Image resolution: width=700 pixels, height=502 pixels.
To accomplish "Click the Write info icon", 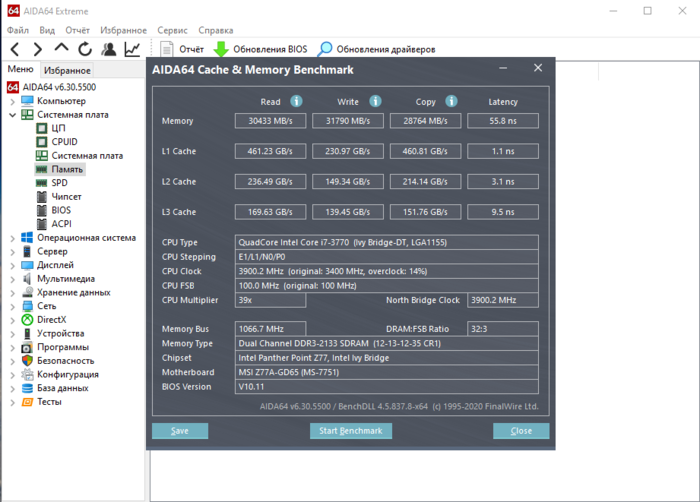I will pos(375,101).
